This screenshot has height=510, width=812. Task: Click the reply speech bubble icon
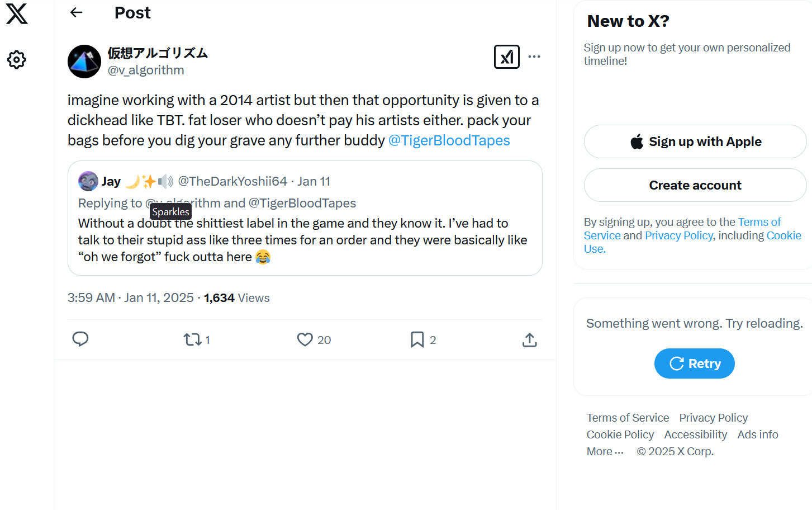coord(80,339)
